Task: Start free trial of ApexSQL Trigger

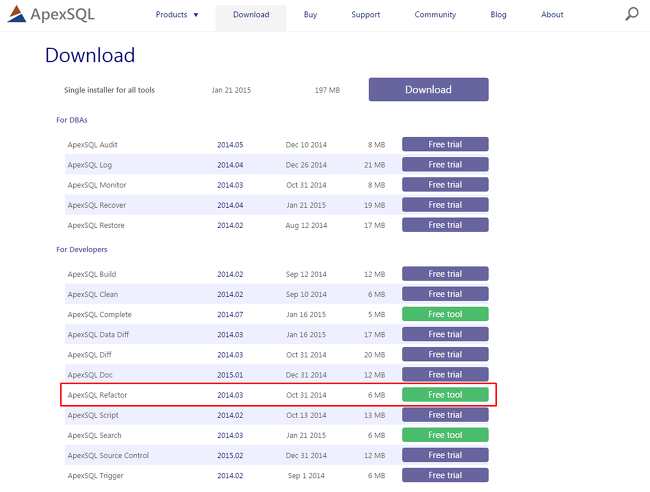Action: 445,475
